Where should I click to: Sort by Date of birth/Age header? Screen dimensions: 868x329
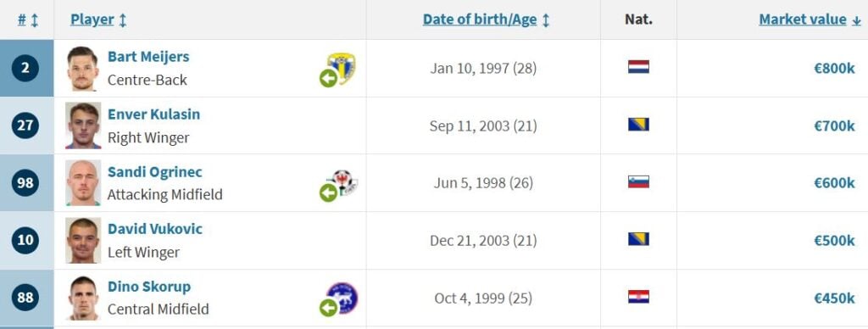(x=486, y=20)
